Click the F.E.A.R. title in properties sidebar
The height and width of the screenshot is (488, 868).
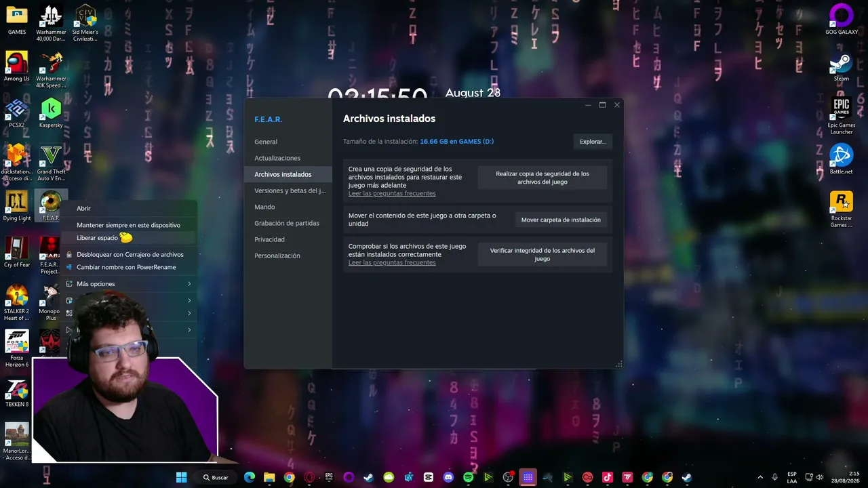coord(269,119)
